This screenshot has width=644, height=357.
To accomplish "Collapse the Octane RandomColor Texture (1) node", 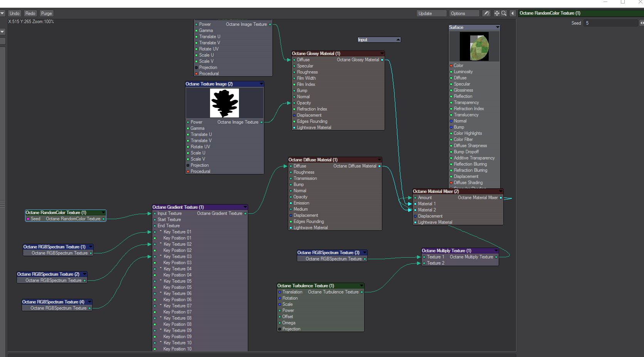I will point(103,213).
